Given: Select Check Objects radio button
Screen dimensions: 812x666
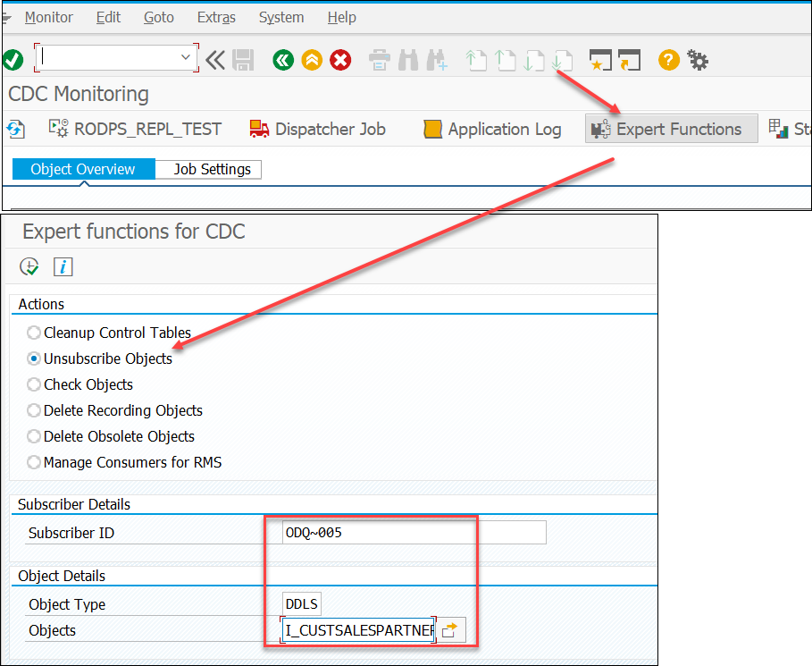Looking at the screenshot, I should (x=34, y=384).
